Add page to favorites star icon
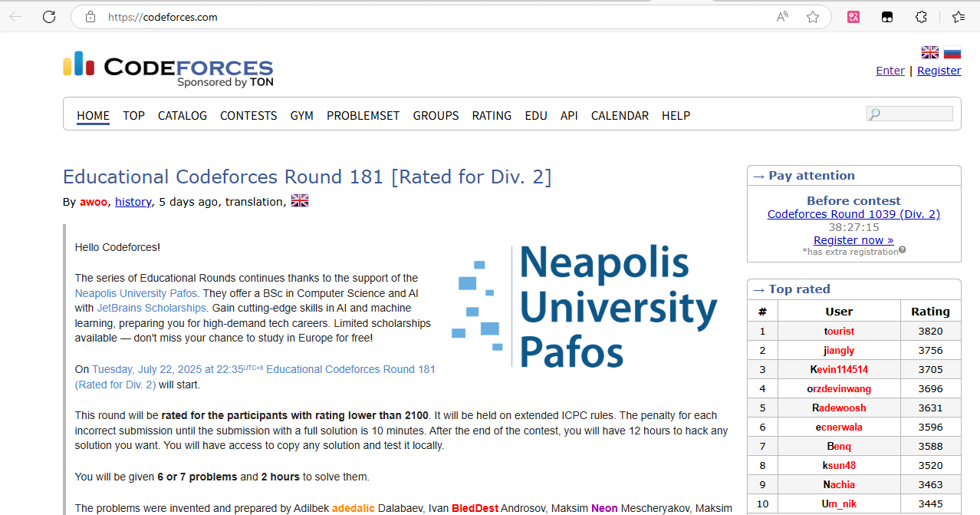Viewport: 980px width, 515px height. pyautogui.click(x=813, y=17)
